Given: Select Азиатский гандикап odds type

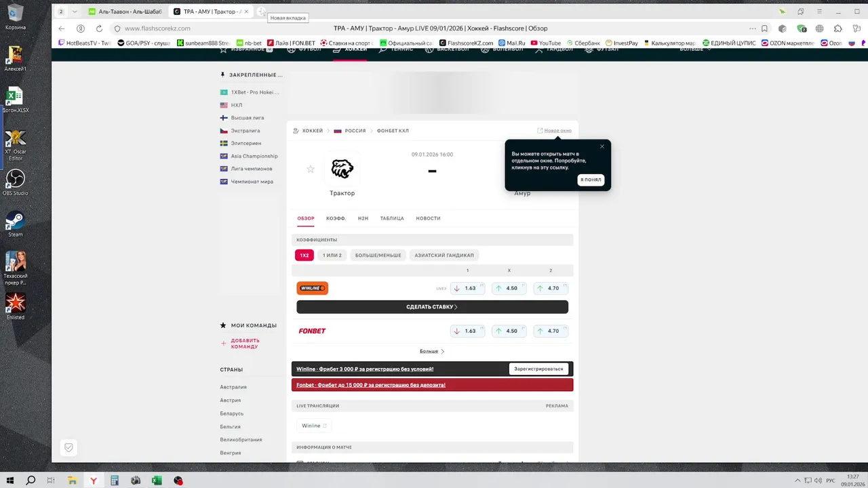Looking at the screenshot, I should click(x=444, y=256).
